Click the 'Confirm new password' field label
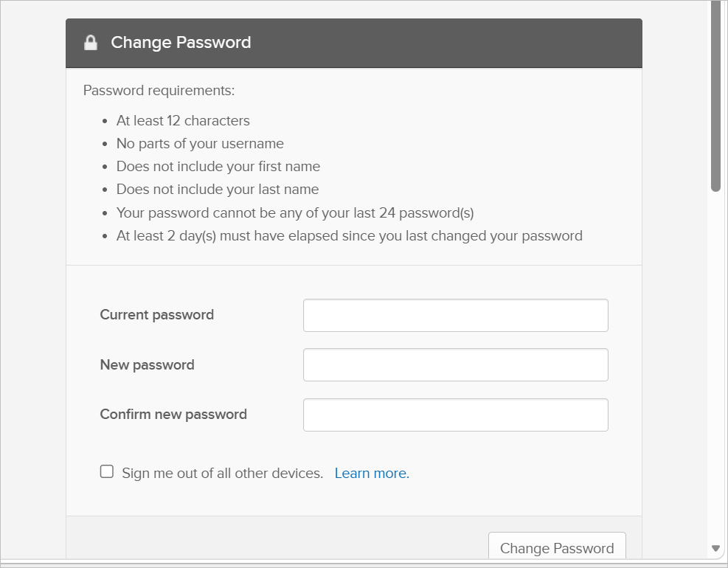This screenshot has width=728, height=568. point(173,415)
